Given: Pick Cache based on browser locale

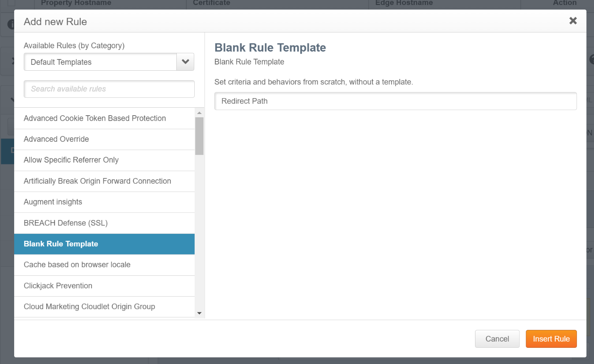Looking at the screenshot, I should pyautogui.click(x=77, y=265).
